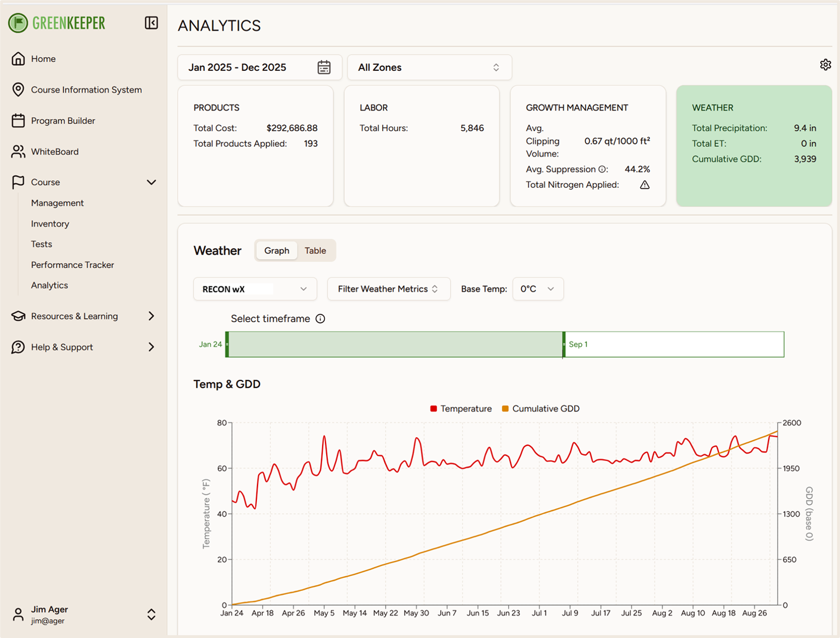This screenshot has width=840, height=638.
Task: Click the Select timeframe info icon
Action: click(x=320, y=319)
